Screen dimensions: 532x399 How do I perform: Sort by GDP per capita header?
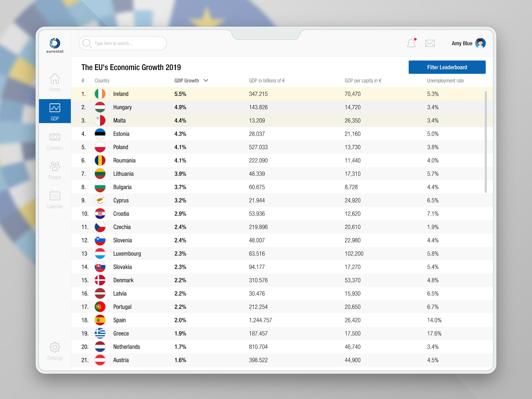[363, 81]
